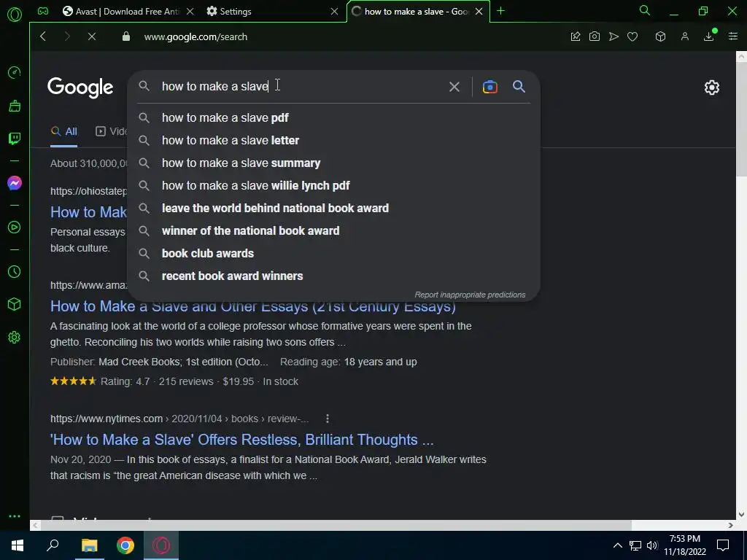Viewport: 747px width, 560px height.
Task: Open the Windows Start menu
Action: (18, 545)
